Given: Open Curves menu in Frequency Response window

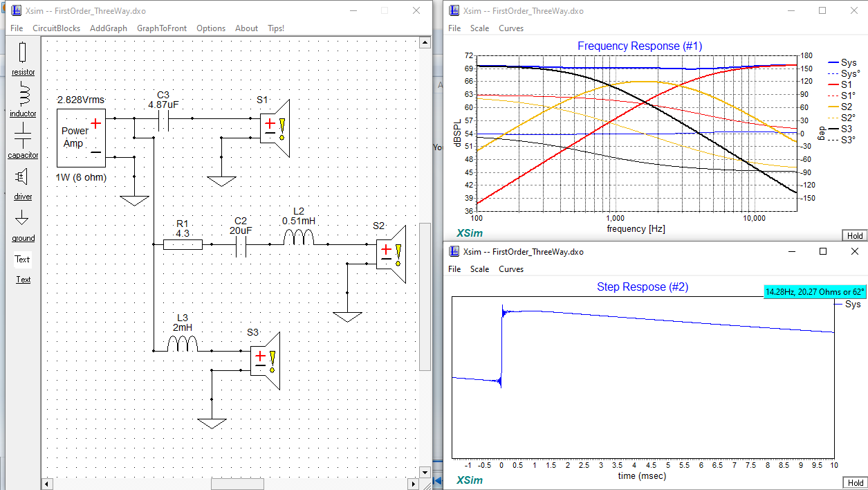Looking at the screenshot, I should 511,28.
